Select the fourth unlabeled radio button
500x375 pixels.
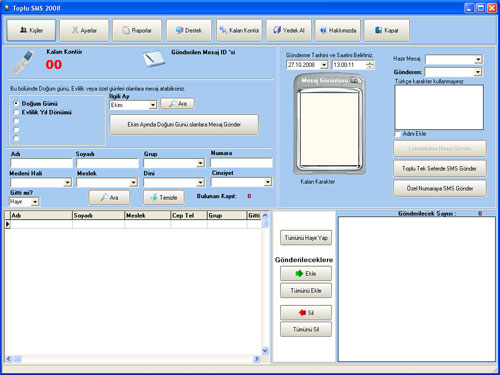click(16, 129)
